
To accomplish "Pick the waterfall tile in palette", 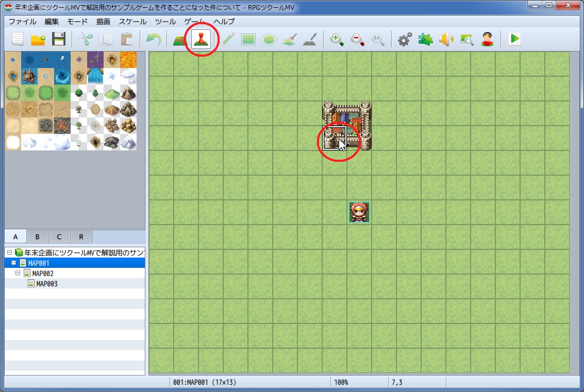I will [95, 76].
